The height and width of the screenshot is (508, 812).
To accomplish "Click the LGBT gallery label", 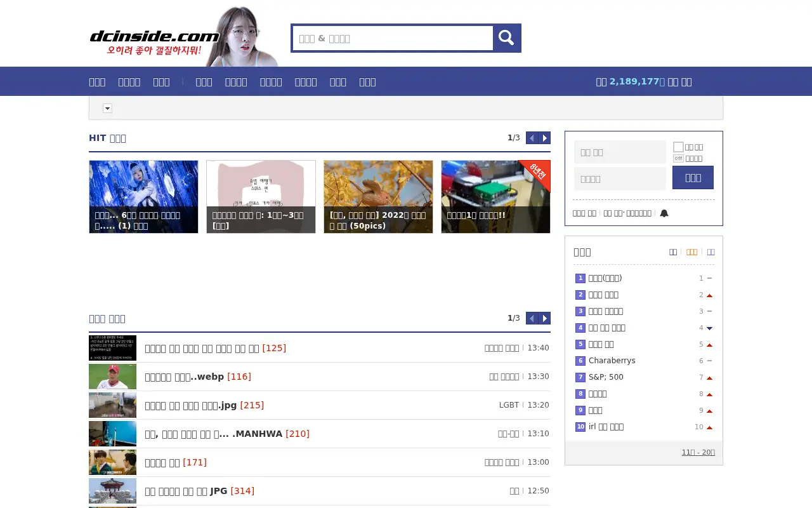I will click(509, 405).
